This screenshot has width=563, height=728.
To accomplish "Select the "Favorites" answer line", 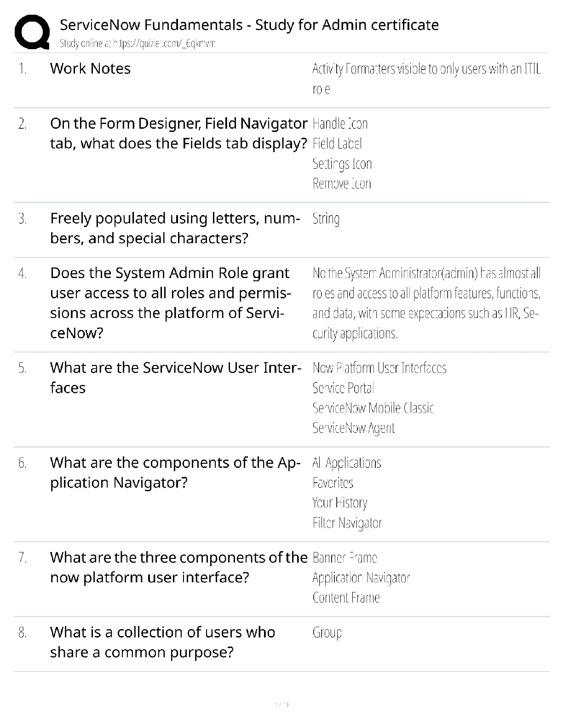I will (333, 483).
